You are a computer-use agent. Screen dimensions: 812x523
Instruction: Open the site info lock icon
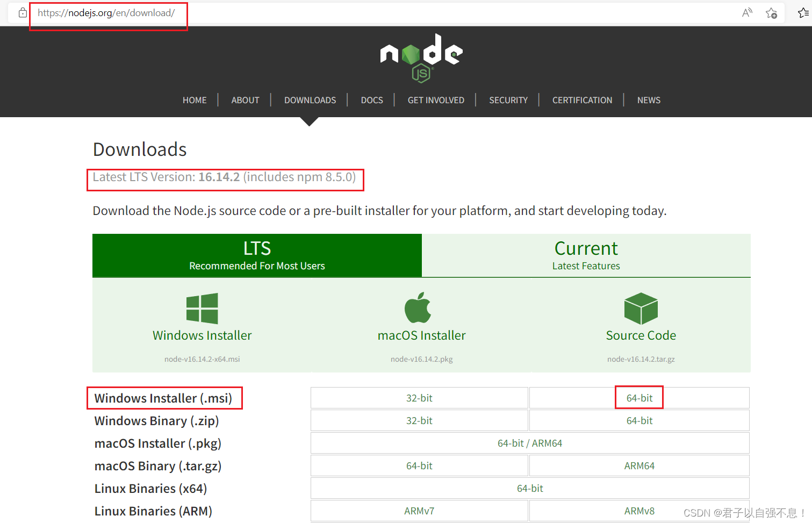23,12
